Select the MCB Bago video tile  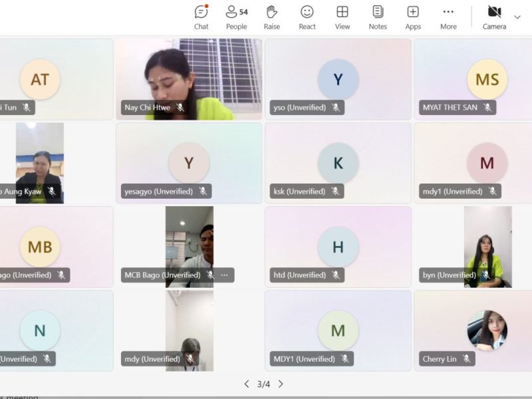(190, 247)
